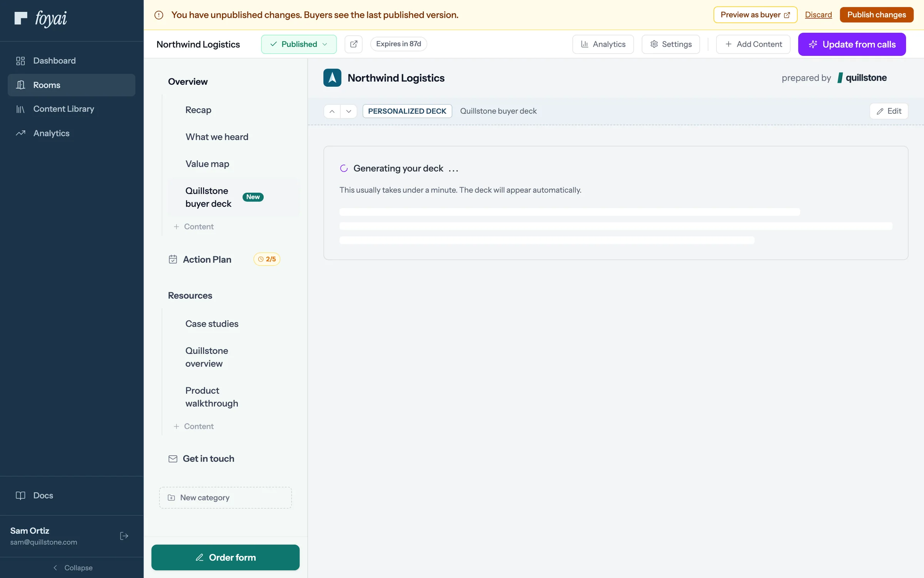
Task: Click the Expires in 87d badge
Action: coord(398,44)
